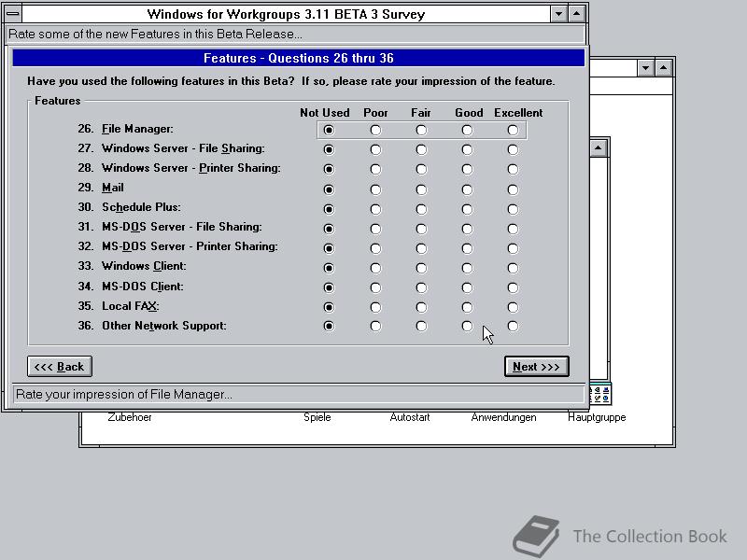Rate Schedule Plus as Excellent
This screenshot has width=747, height=560.
[513, 209]
